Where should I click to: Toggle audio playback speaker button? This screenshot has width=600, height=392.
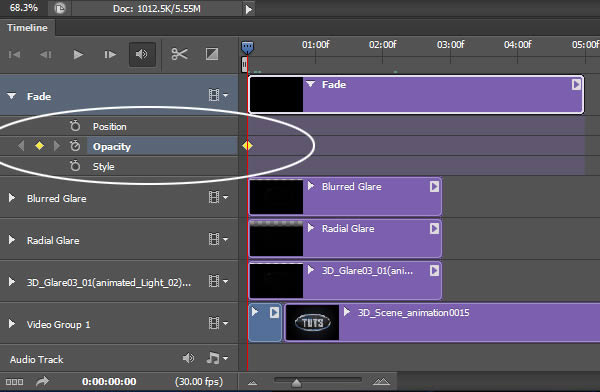142,54
